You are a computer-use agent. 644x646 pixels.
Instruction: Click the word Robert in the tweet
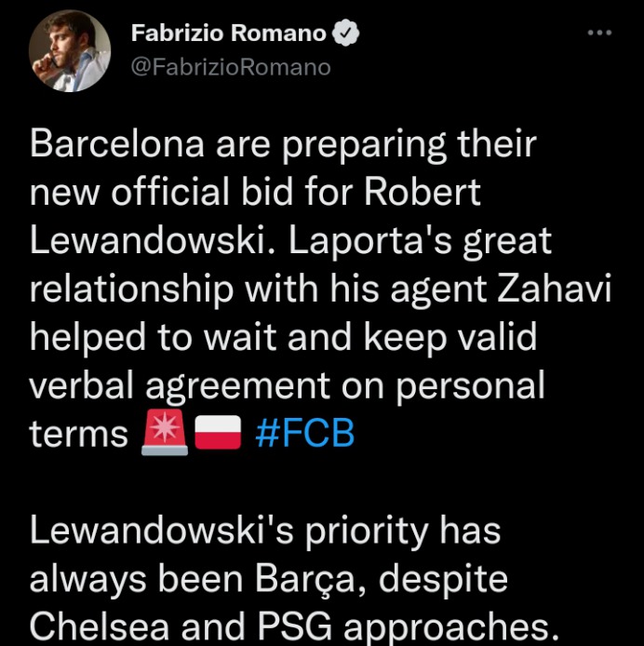tap(423, 193)
